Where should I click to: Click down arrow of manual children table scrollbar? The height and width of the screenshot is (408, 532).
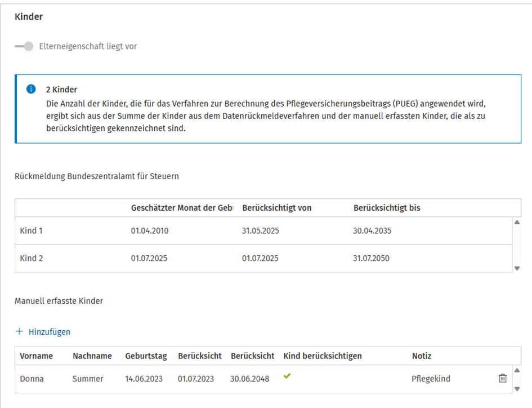click(x=517, y=389)
